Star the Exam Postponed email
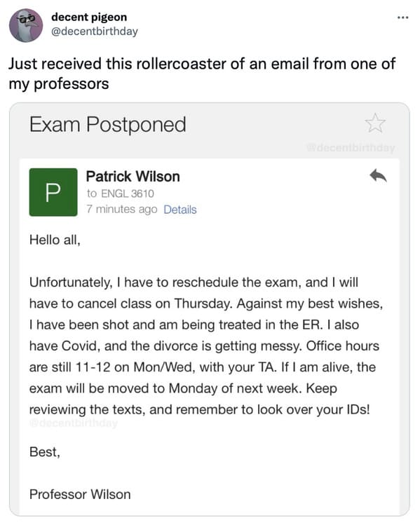This screenshot has height=525, width=420. (x=375, y=123)
